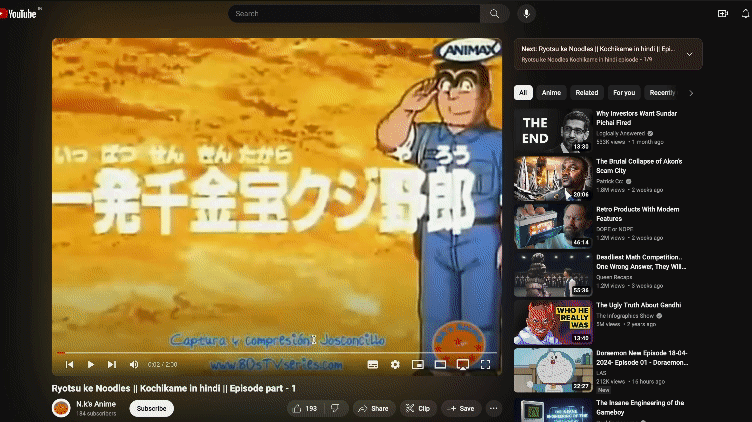Play the paused video
Viewport: 752px width, 422px height.
click(90, 364)
